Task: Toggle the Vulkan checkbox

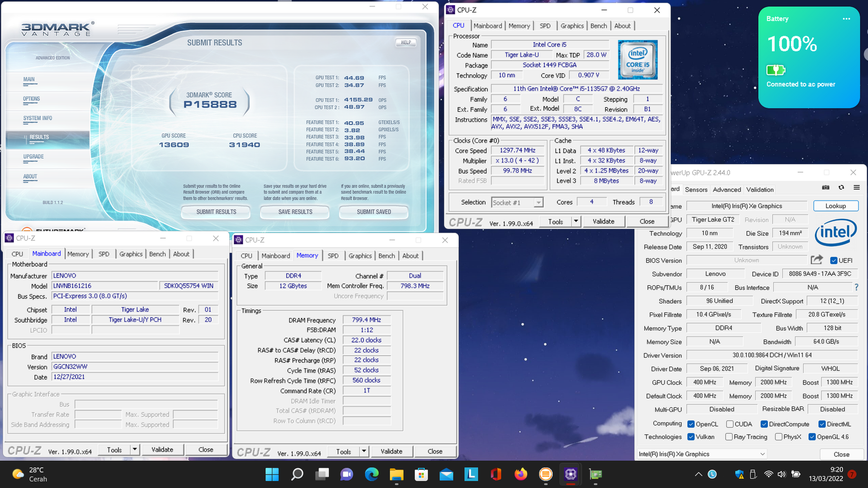Action: point(691,436)
